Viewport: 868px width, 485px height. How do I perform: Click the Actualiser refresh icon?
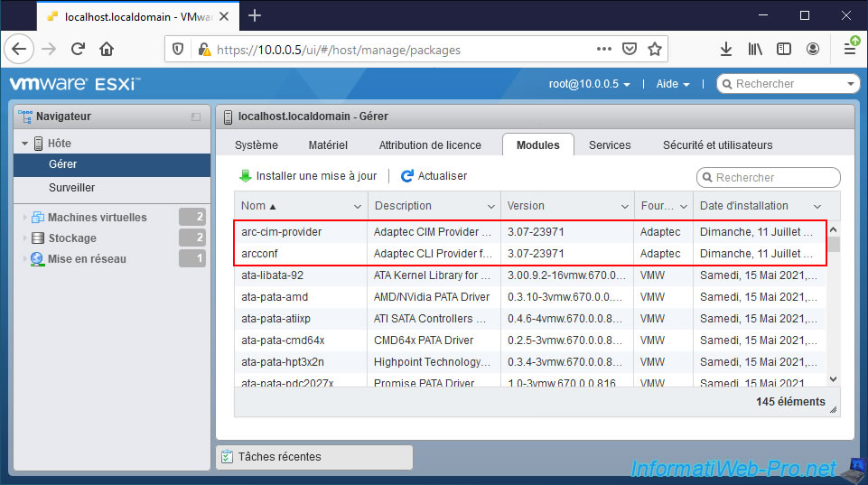[x=407, y=176]
